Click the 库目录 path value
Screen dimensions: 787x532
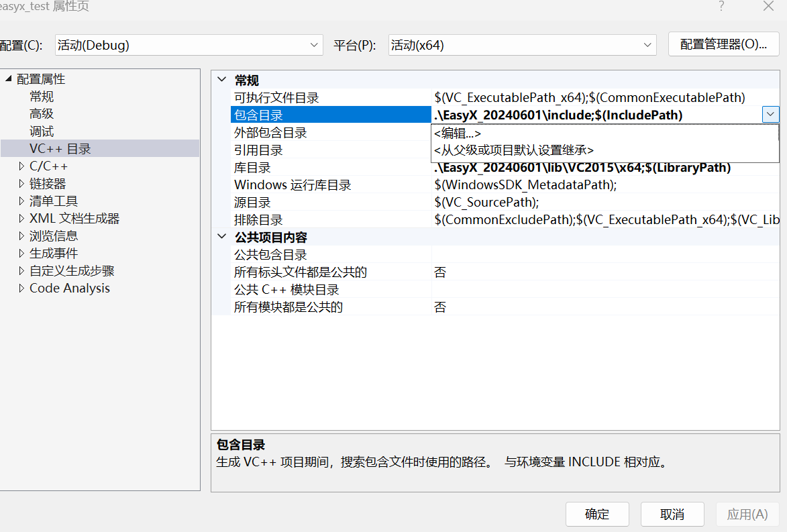pyautogui.click(x=582, y=168)
